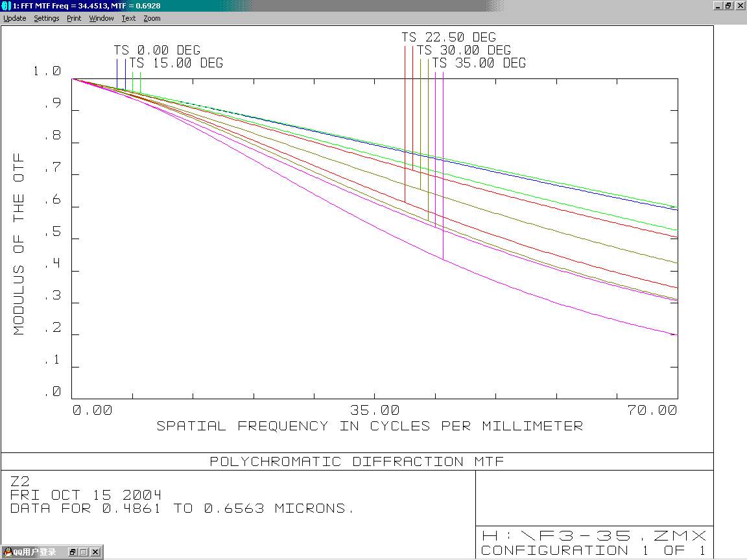Image resolution: width=747 pixels, height=560 pixels.
Task: Click the H:\F3-35.ZMX file name
Action: 593,536
